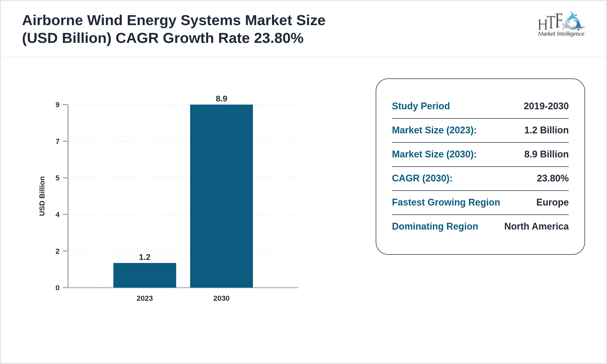Click the 8.9 value label above bar

pyautogui.click(x=221, y=99)
